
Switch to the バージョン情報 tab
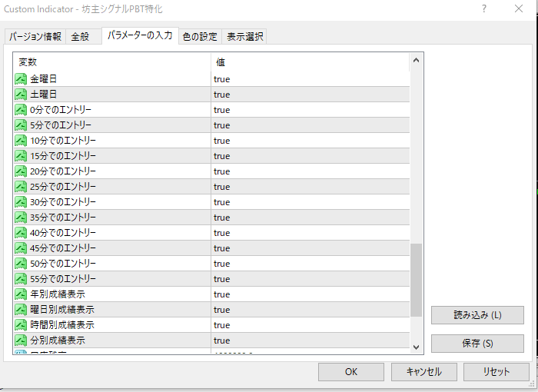pos(35,36)
